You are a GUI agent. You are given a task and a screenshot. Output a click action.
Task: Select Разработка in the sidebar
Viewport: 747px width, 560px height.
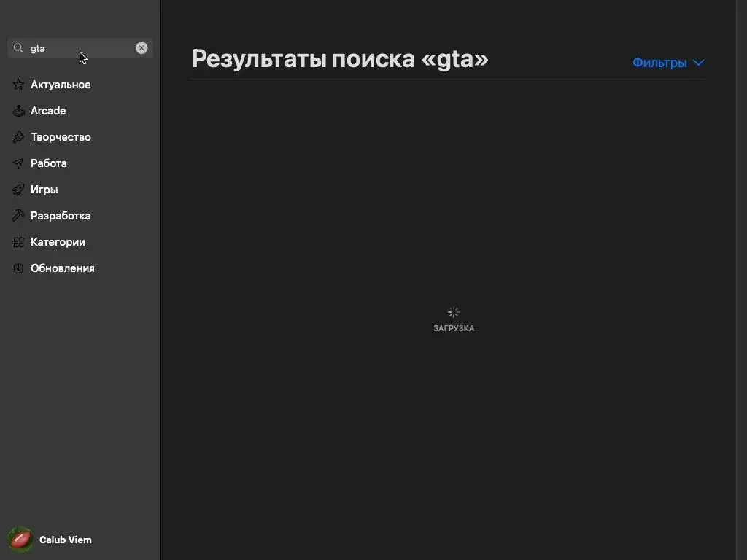(x=61, y=216)
